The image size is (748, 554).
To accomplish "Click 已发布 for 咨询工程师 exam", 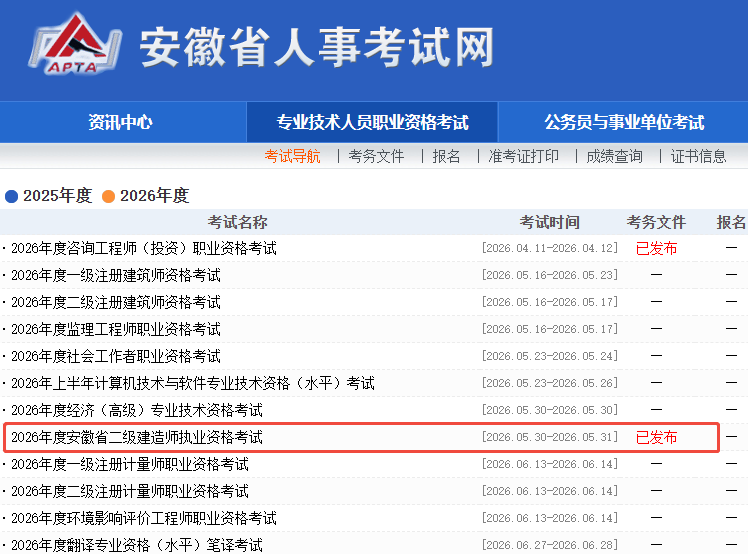I will [656, 248].
